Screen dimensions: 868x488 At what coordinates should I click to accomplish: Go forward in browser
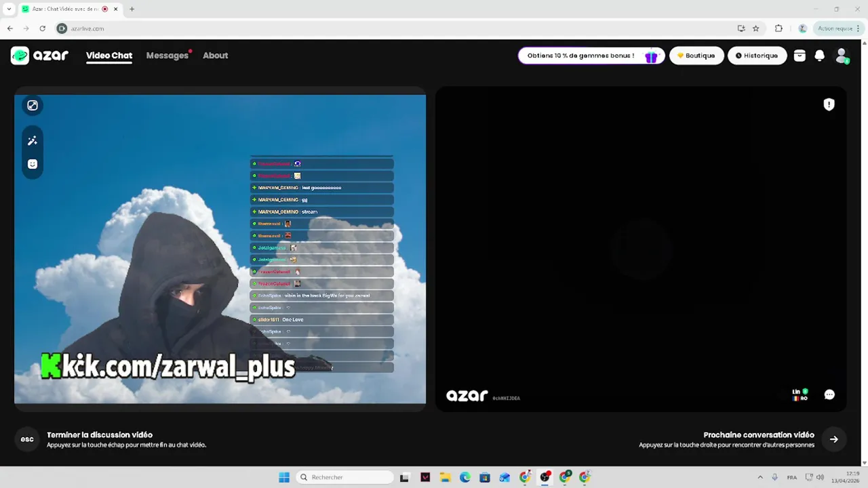pos(26,28)
